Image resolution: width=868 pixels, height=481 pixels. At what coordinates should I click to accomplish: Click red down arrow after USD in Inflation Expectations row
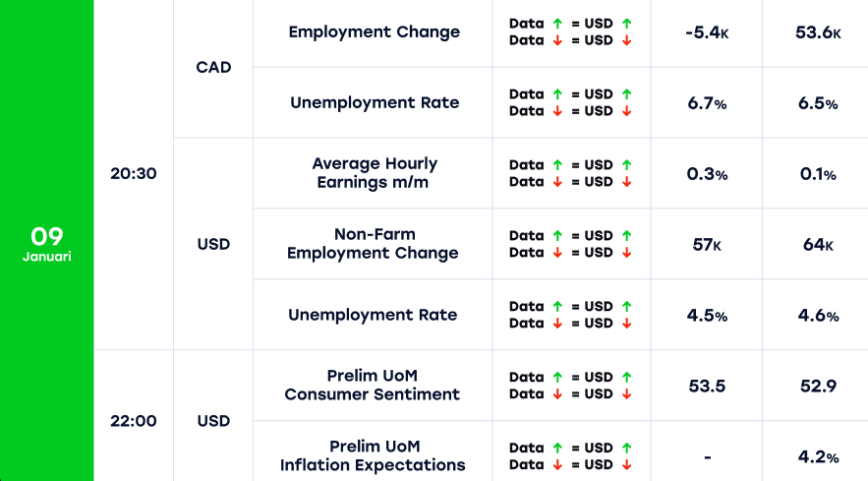pos(627,465)
